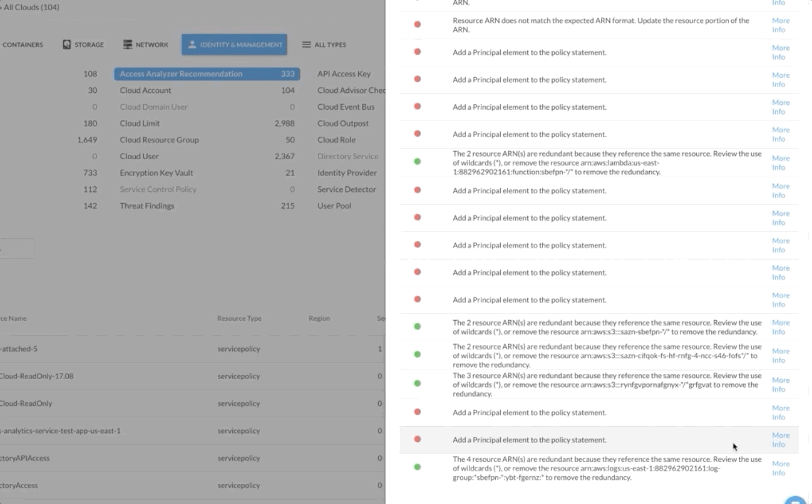Image resolution: width=812 pixels, height=504 pixels.
Task: Sort table by Region column header
Action: (x=319, y=318)
